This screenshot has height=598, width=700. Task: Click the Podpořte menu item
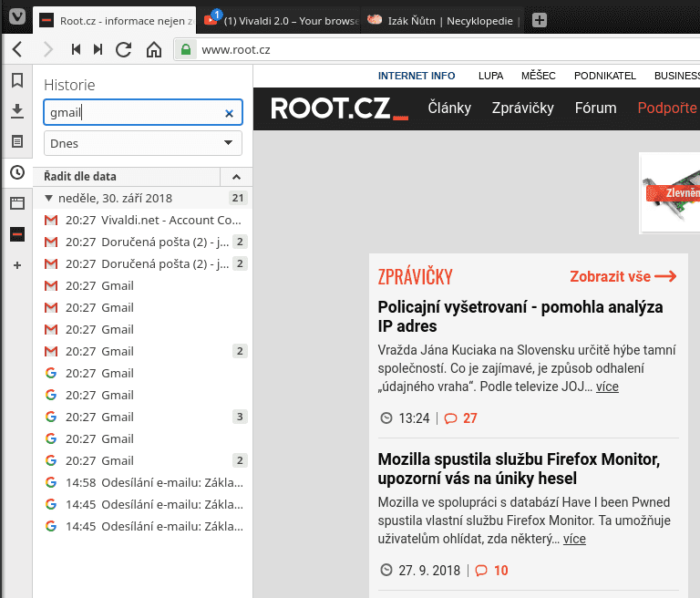(667, 108)
